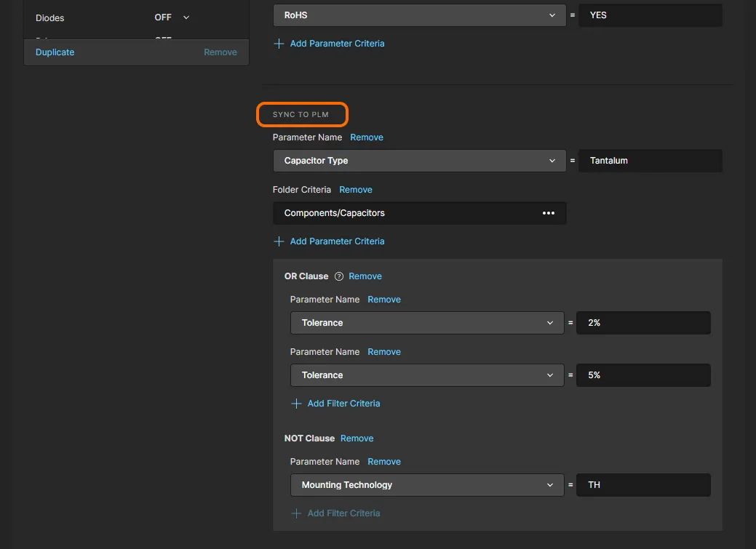Click the Tantalum value field
The width and height of the screenshot is (756, 549).
click(650, 161)
